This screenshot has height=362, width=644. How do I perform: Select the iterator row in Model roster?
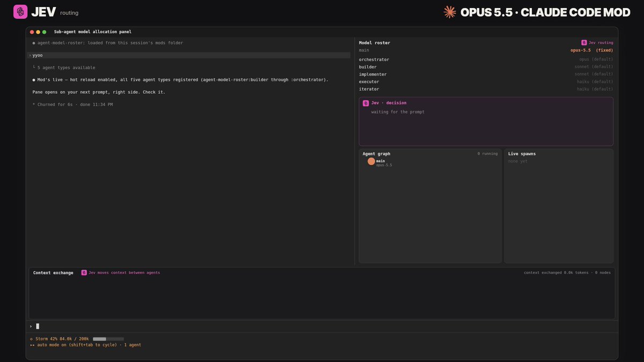[x=486, y=89]
